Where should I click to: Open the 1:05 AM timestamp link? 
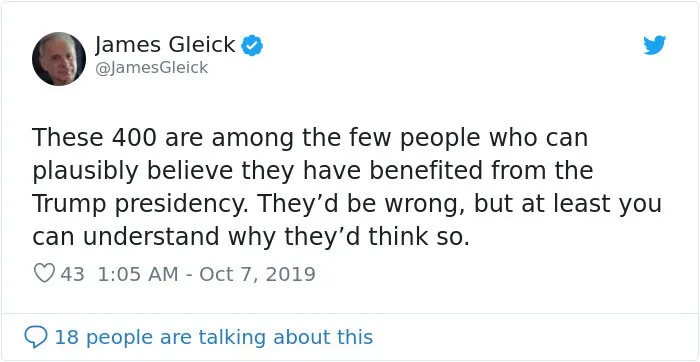click(x=137, y=274)
